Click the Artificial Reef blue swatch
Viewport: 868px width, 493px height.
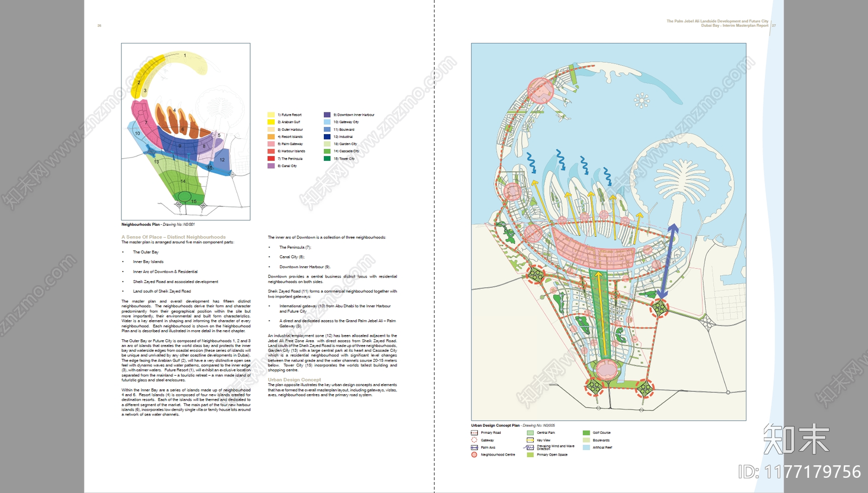(586, 447)
